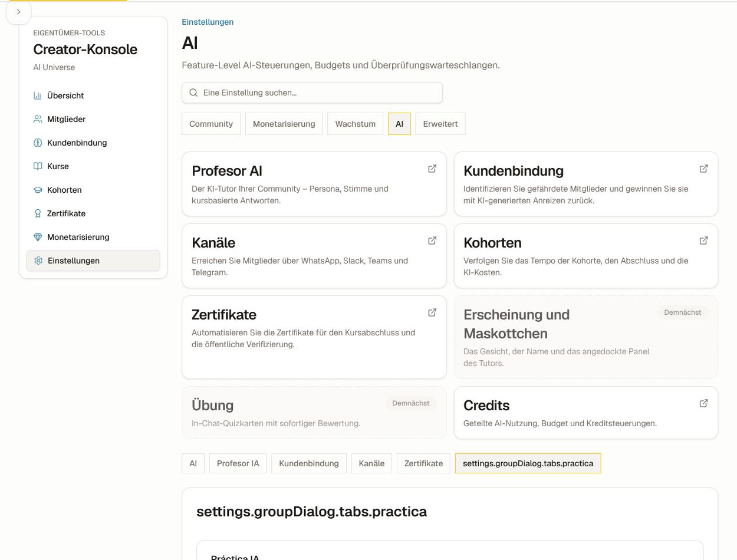Open Kohorten in the sidebar
The height and width of the screenshot is (560, 737).
(93, 190)
